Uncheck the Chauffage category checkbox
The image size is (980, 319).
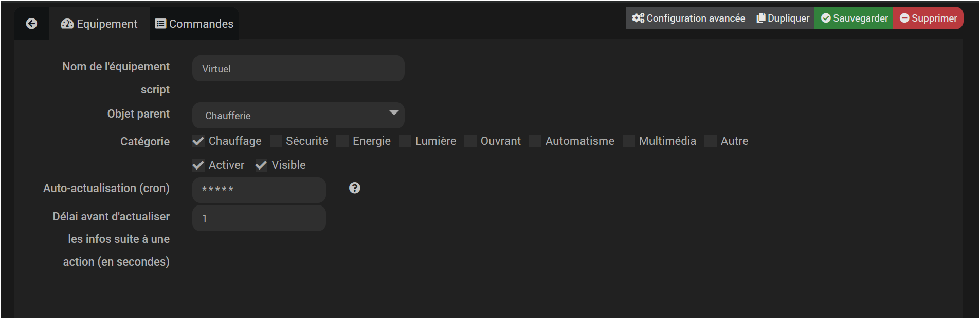click(x=198, y=141)
